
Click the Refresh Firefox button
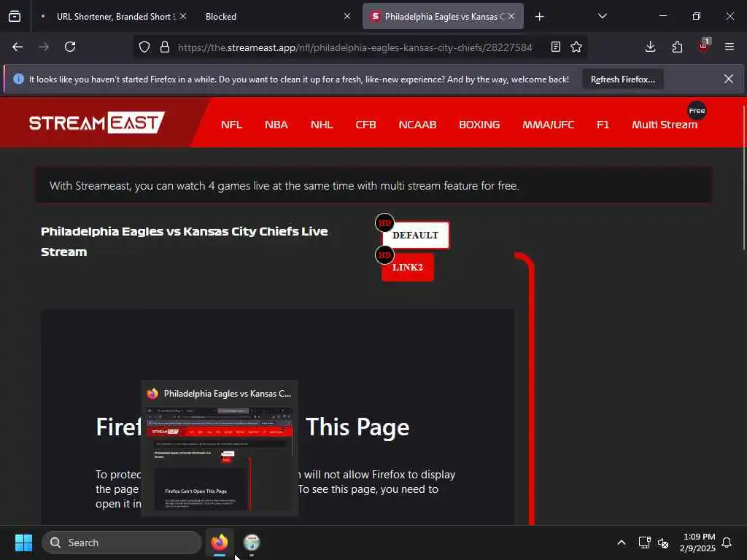coord(623,79)
